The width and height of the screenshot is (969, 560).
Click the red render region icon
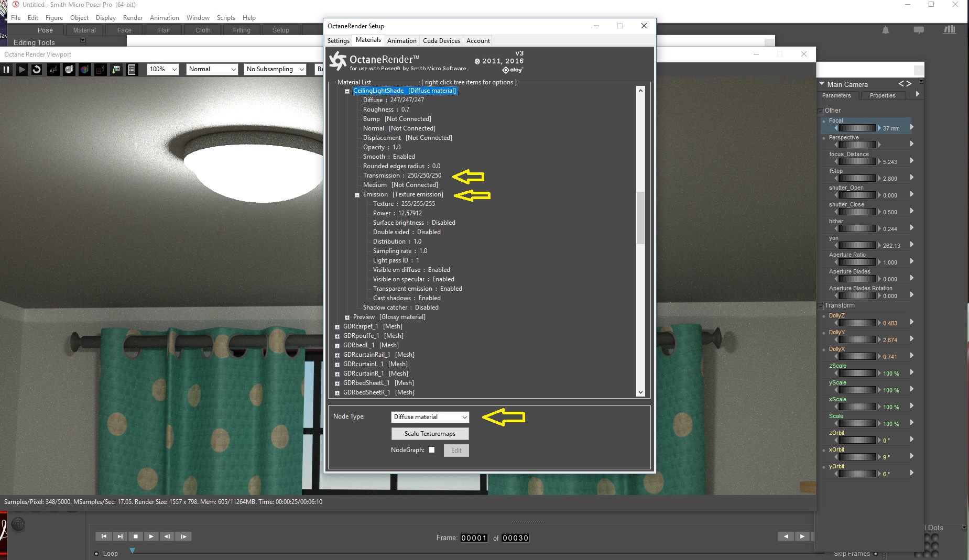100,69
